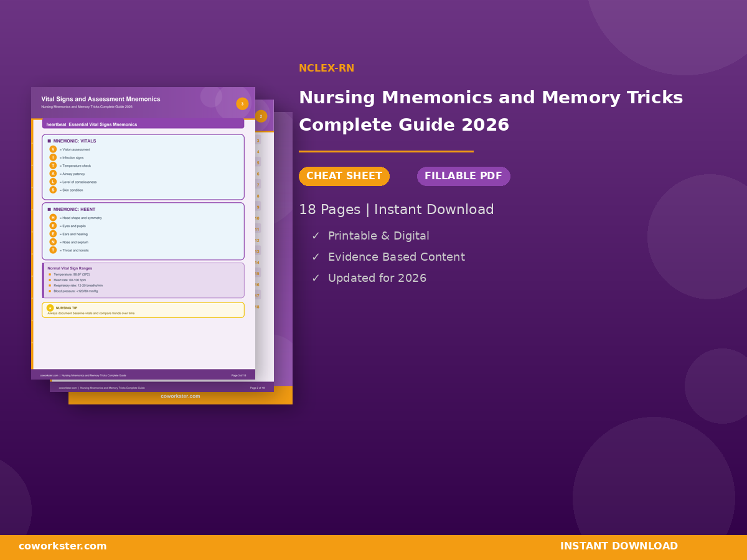Click the checkmark beside Printable & Digital
Image resolution: width=747 pixels, height=560 pixels.
click(x=316, y=236)
